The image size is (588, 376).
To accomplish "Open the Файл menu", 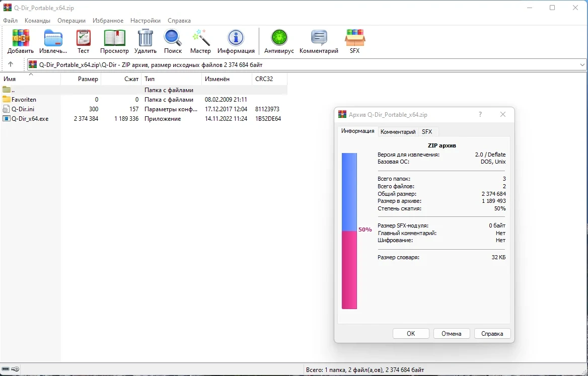I will coord(11,21).
